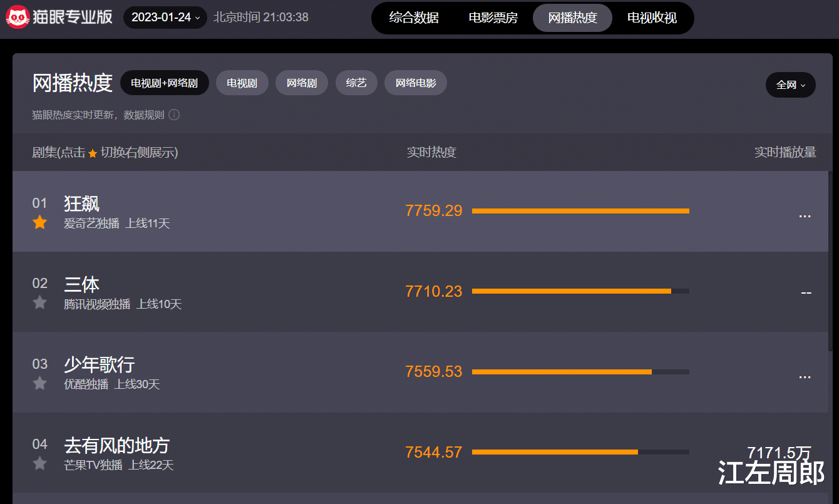This screenshot has height=504, width=839.
Task: Open the 狂飙 series title
Action: pyautogui.click(x=81, y=203)
